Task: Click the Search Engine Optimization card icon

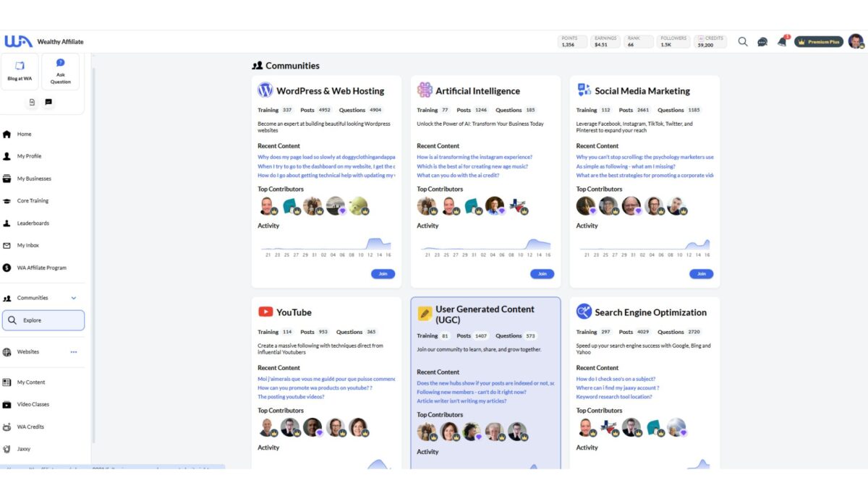Action: point(584,312)
